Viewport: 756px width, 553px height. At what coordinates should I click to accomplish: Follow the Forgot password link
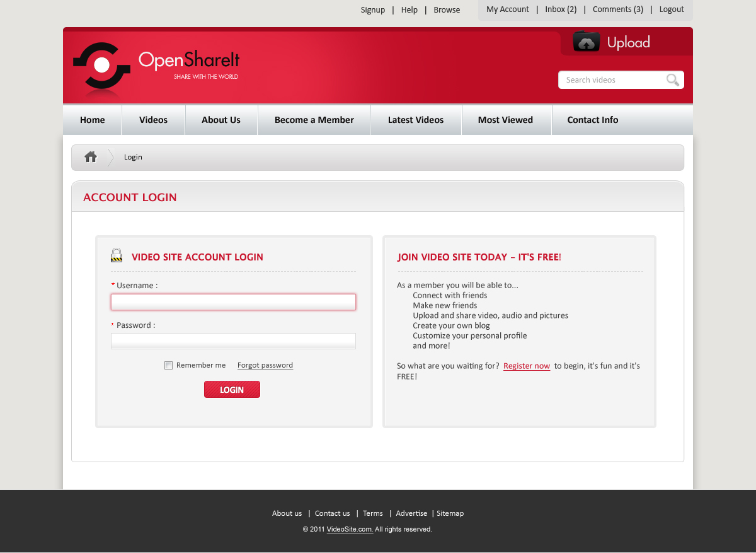[x=265, y=366]
